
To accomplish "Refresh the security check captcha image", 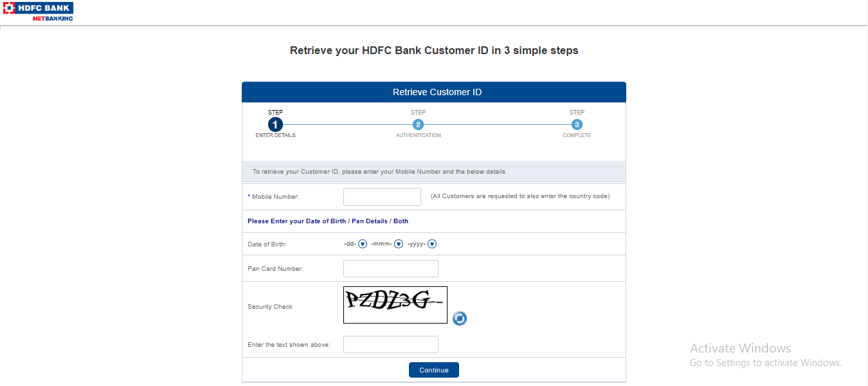I will coord(459,318).
